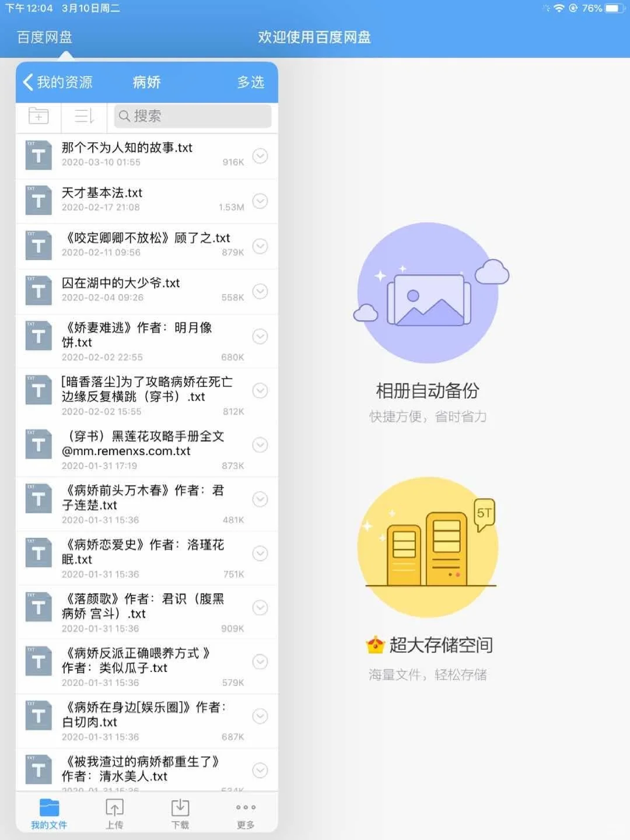Tap the TXT icon of 天才基本法.txt
The height and width of the screenshot is (840, 630).
tap(38, 200)
